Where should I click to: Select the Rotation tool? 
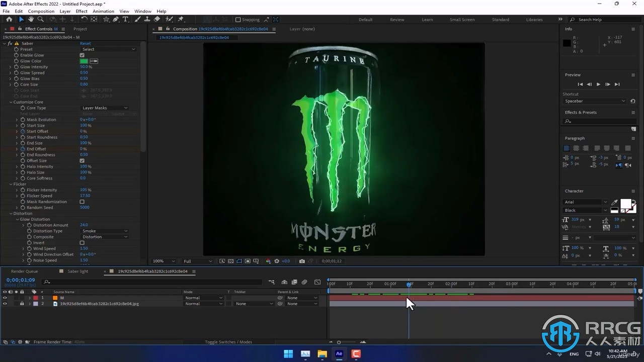click(84, 20)
